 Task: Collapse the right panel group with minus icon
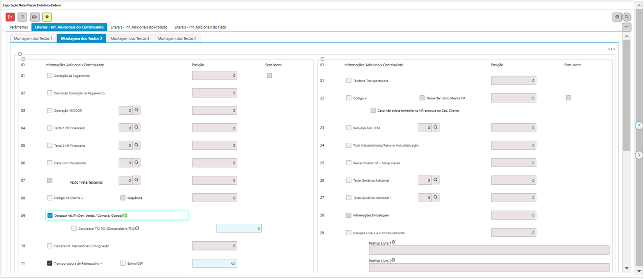click(322, 59)
